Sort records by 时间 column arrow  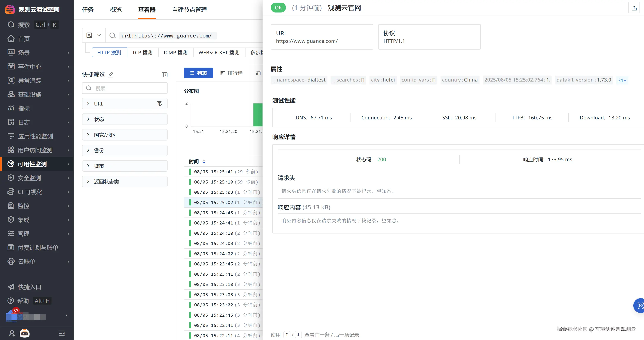pos(204,162)
